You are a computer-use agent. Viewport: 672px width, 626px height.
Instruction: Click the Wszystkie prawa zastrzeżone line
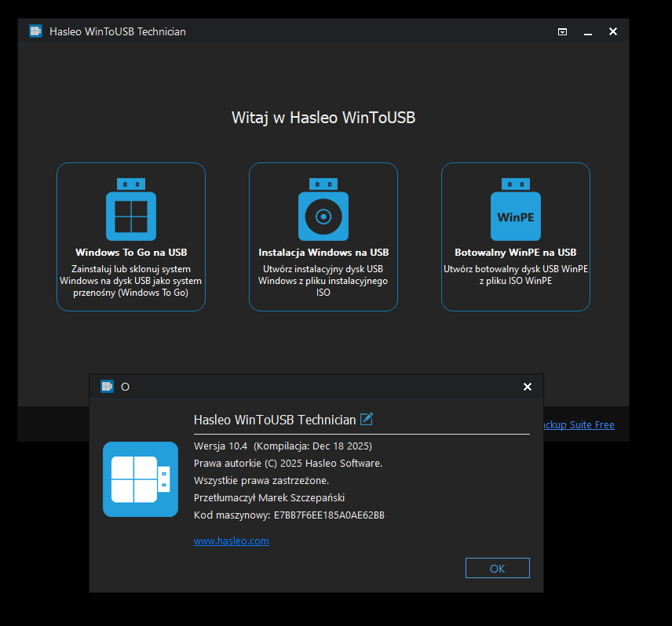click(x=261, y=480)
